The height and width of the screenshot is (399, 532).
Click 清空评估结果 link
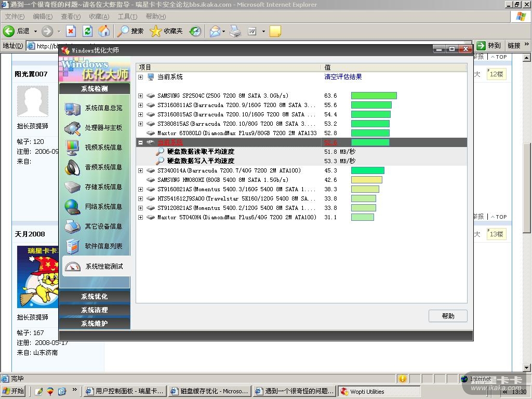tap(343, 77)
